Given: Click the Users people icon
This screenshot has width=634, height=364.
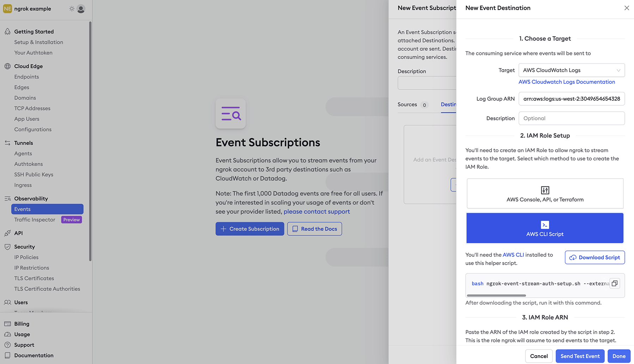Looking at the screenshot, I should coord(7,302).
